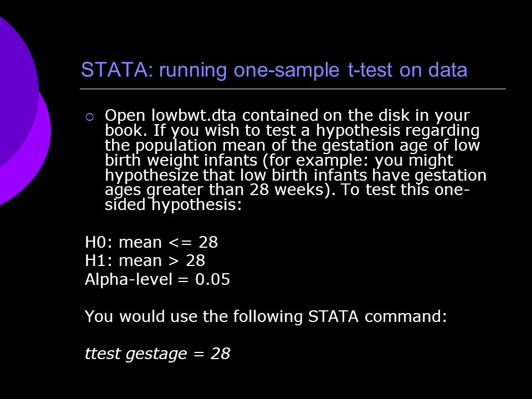Select the line 'H1: mean > 28'
The width and height of the screenshot is (532, 399).
[x=145, y=260]
